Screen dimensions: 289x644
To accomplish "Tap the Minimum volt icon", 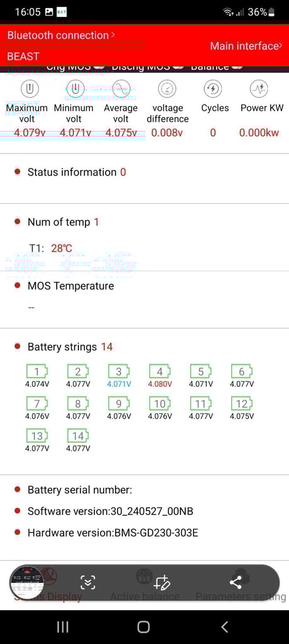I will pos(75,89).
